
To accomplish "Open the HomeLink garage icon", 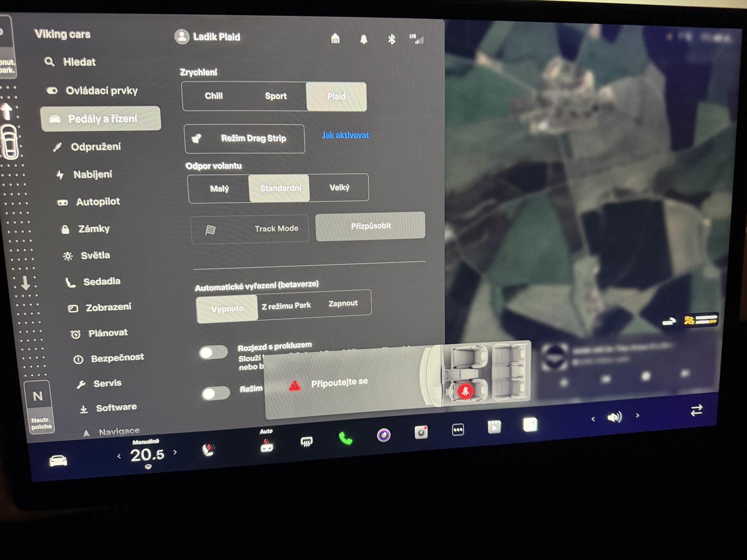I will (x=335, y=38).
